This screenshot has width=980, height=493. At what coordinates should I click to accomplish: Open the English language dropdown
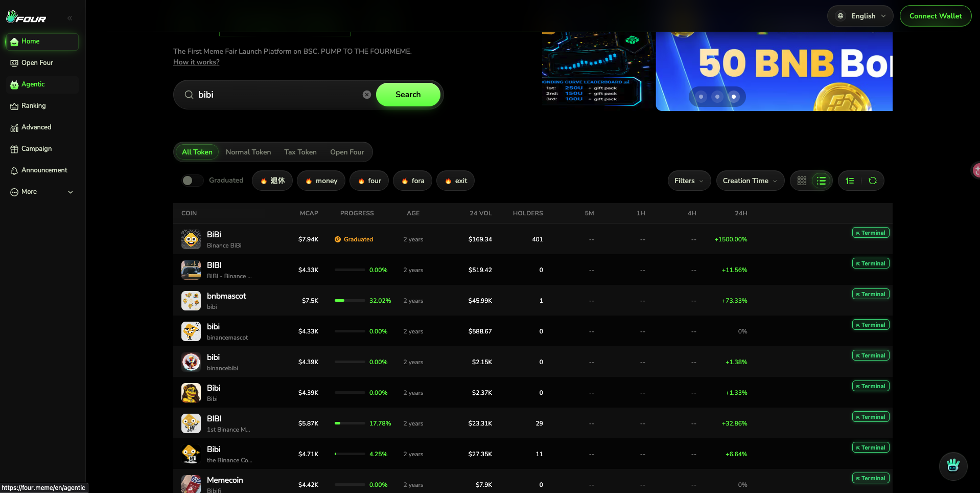click(x=860, y=16)
